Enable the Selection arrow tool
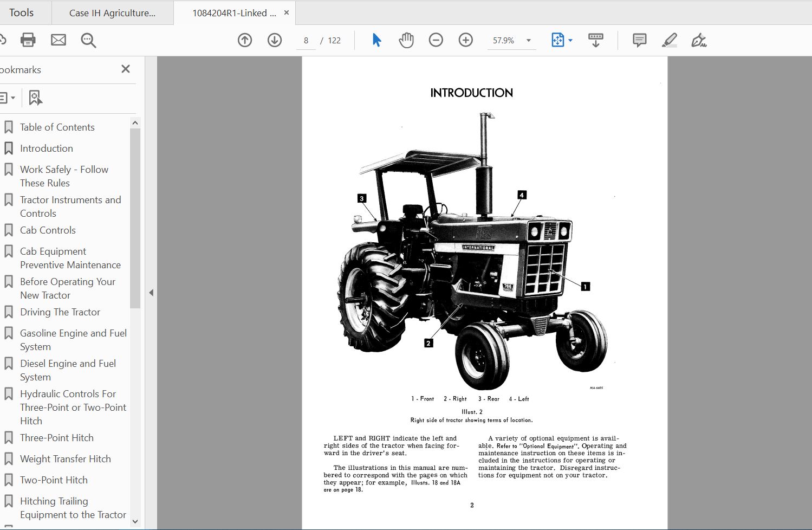The width and height of the screenshot is (812, 530). pyautogui.click(x=376, y=40)
